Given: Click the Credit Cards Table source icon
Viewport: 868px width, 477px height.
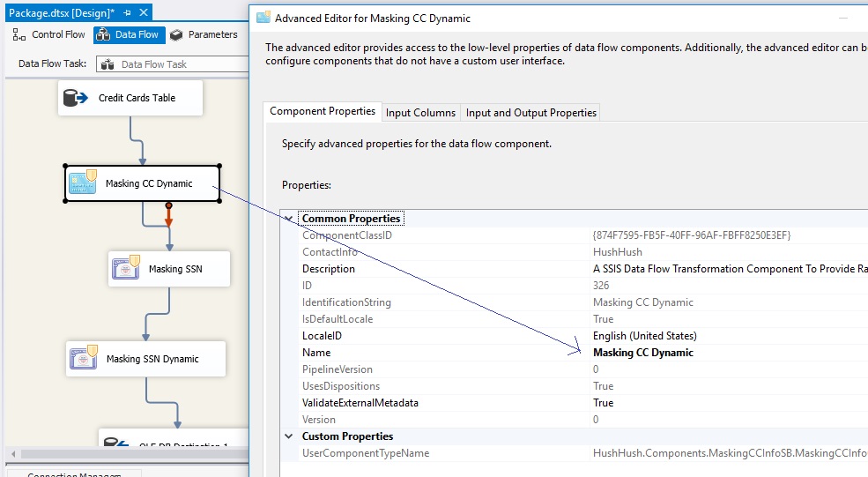Looking at the screenshot, I should 75,98.
